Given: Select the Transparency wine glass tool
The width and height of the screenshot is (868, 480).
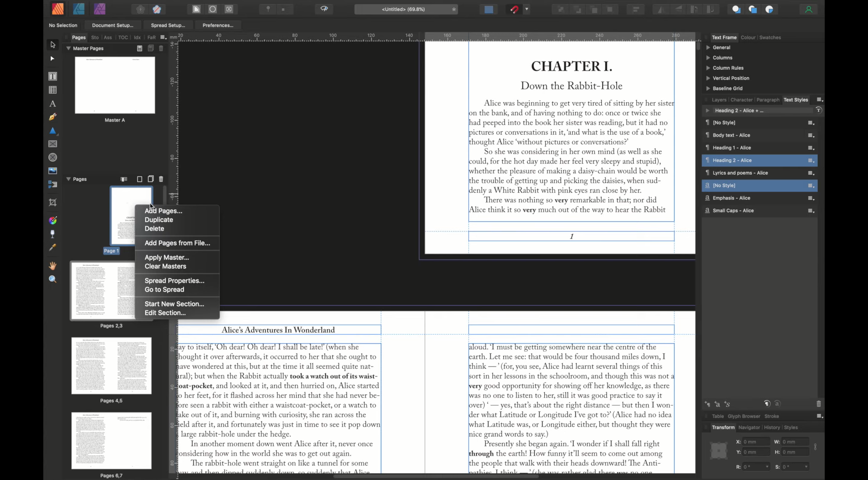Looking at the screenshot, I should click(53, 234).
